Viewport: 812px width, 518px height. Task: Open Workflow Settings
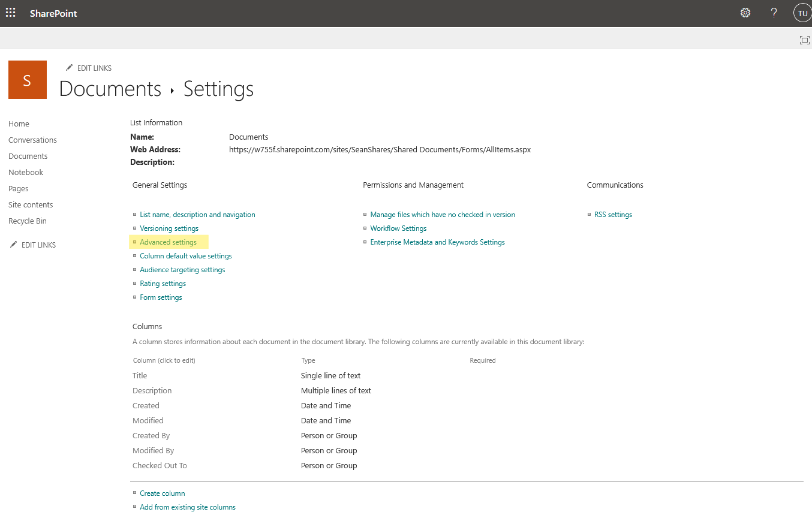point(398,228)
